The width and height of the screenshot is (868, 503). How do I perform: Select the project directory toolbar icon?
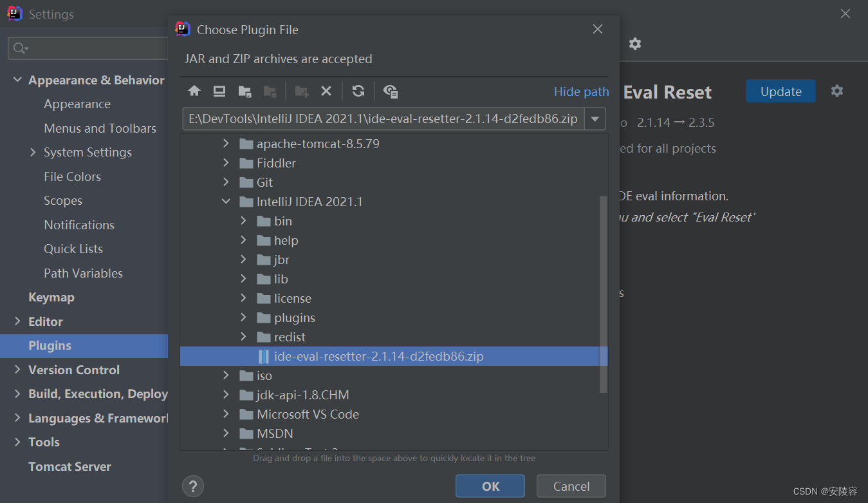pyautogui.click(x=245, y=91)
